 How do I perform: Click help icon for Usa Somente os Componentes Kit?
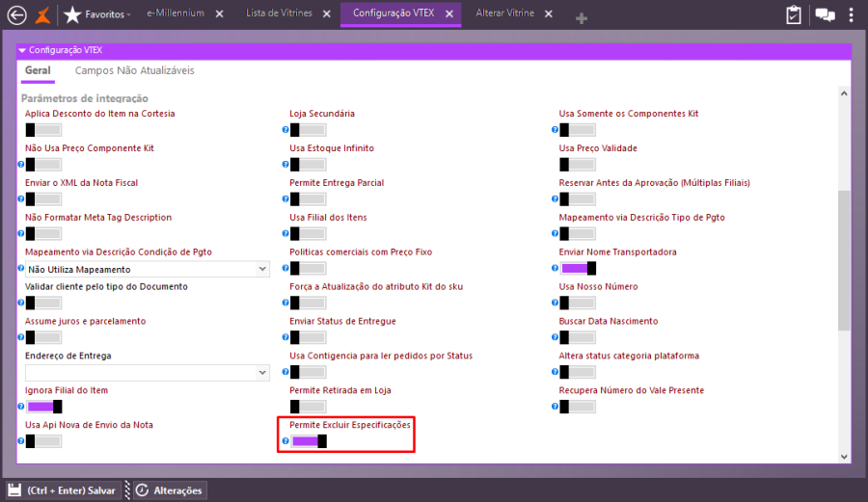(x=556, y=130)
